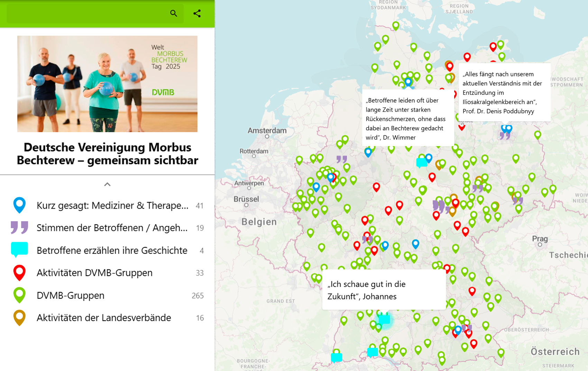Click the northernmost green group marker on the map

(x=396, y=26)
